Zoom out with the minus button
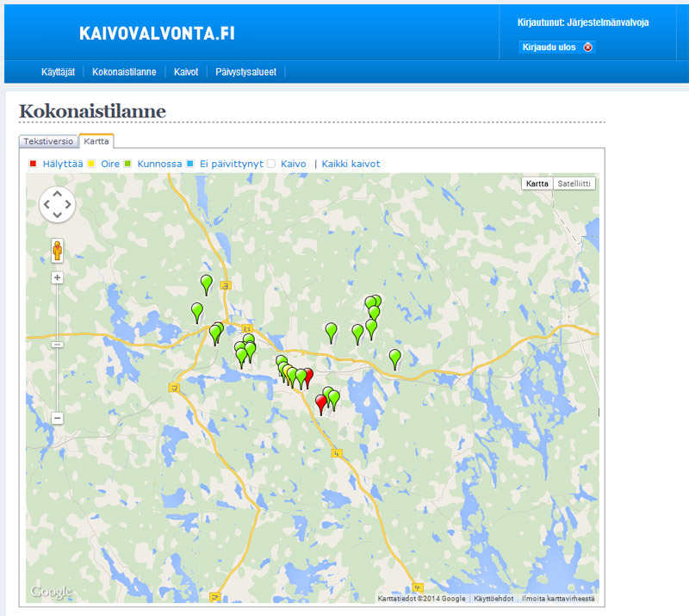 57,418
